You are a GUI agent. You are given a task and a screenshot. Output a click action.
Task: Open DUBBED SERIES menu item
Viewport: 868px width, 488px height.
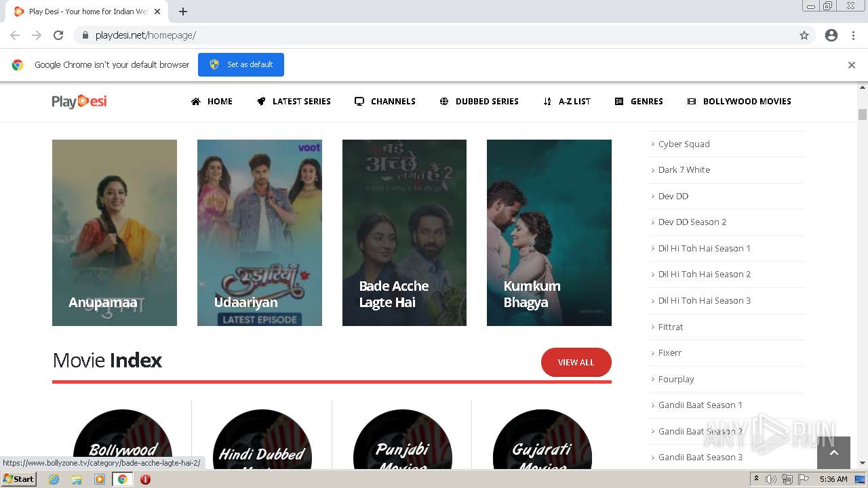coord(479,101)
